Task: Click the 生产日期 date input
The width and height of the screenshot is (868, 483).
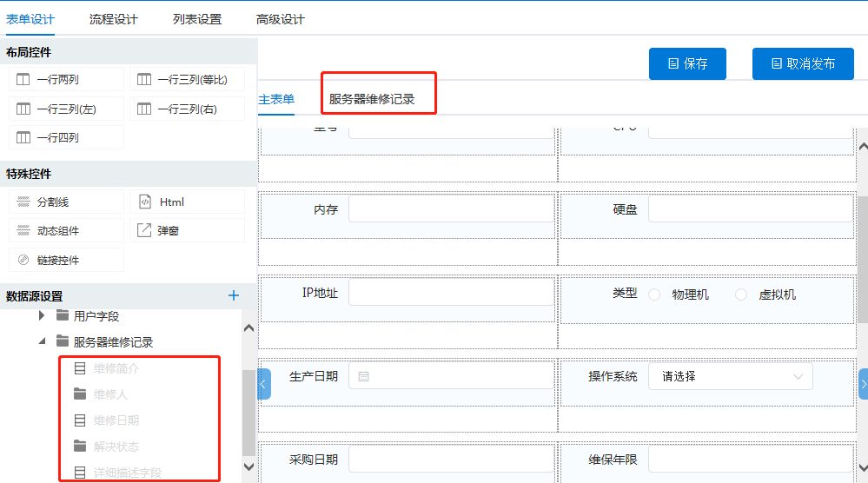Action: pyautogui.click(x=451, y=377)
